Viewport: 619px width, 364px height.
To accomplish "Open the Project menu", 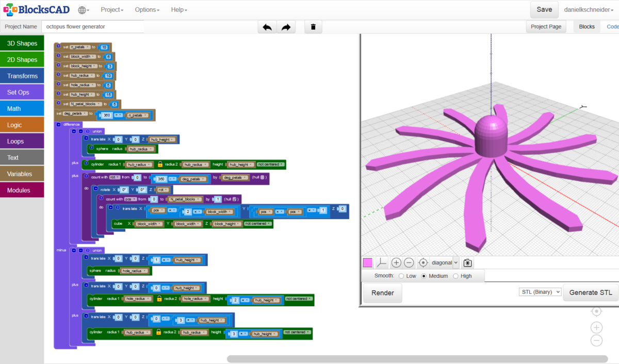I will coord(112,10).
